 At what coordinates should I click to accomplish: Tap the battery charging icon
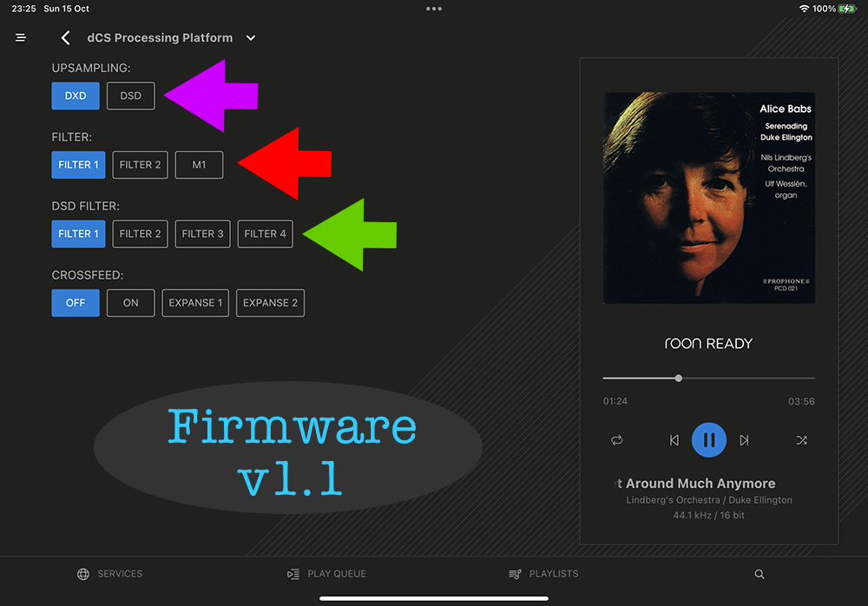(847, 9)
